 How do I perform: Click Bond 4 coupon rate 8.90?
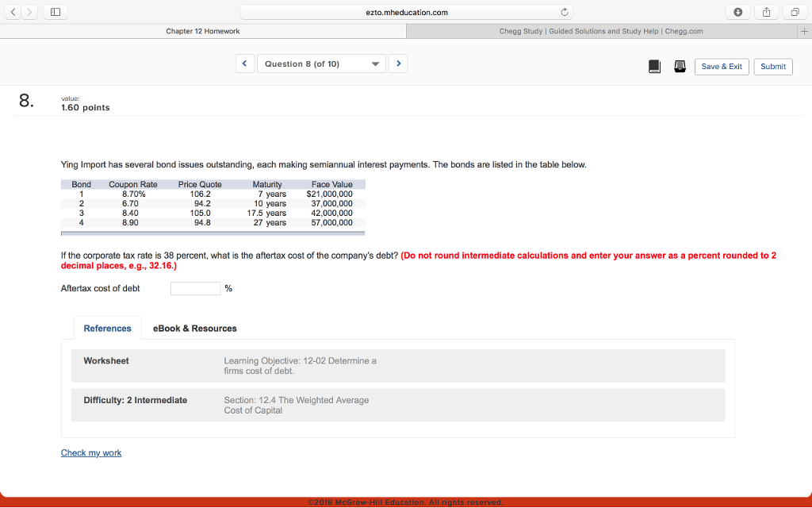[130, 223]
